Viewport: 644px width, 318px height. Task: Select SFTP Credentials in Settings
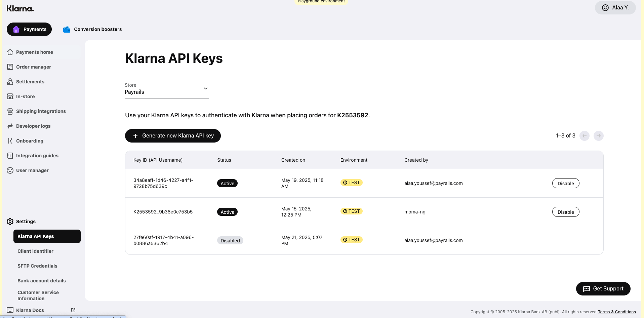pos(37,266)
